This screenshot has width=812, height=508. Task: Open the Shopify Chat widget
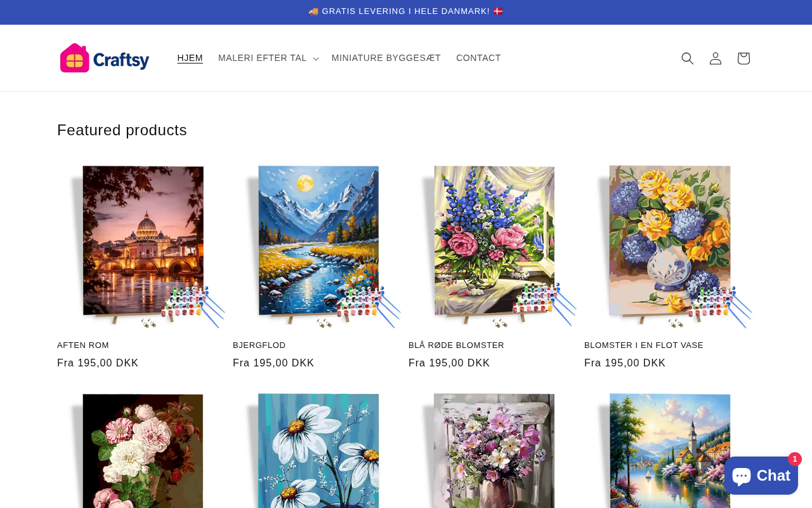click(x=761, y=476)
